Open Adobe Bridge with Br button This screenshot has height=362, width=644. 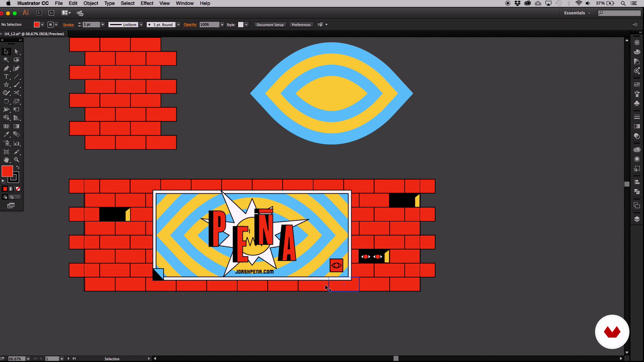[x=39, y=13]
